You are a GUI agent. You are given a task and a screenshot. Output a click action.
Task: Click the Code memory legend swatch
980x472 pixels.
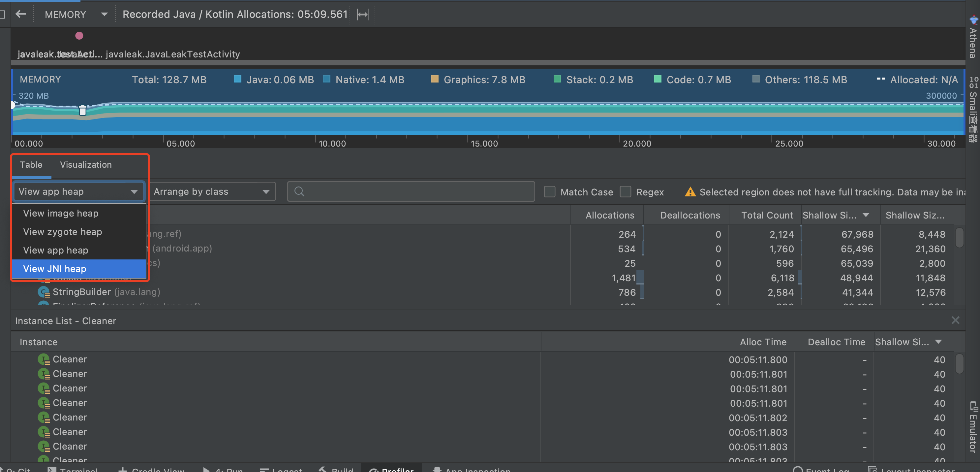coord(658,79)
